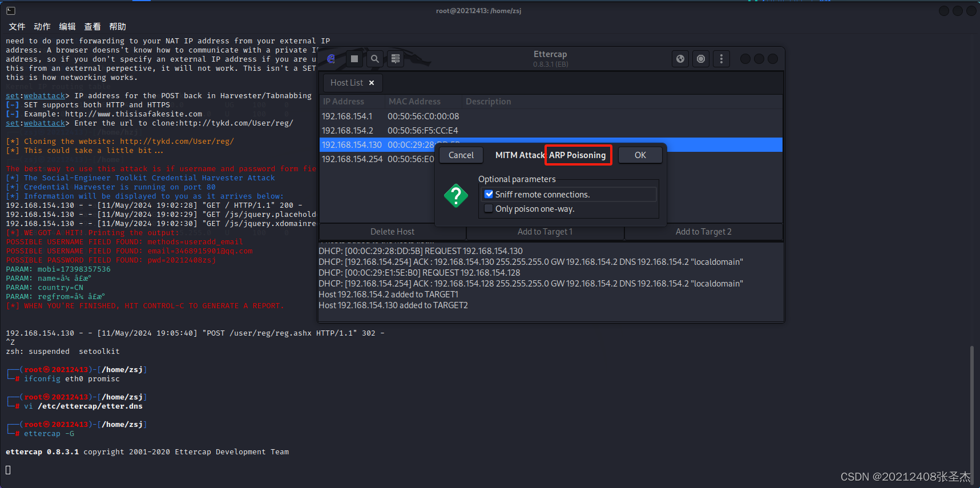Click log line 'Host 192.168.154.2 added to TARGET1'
The width and height of the screenshot is (980, 488).
[388, 295]
